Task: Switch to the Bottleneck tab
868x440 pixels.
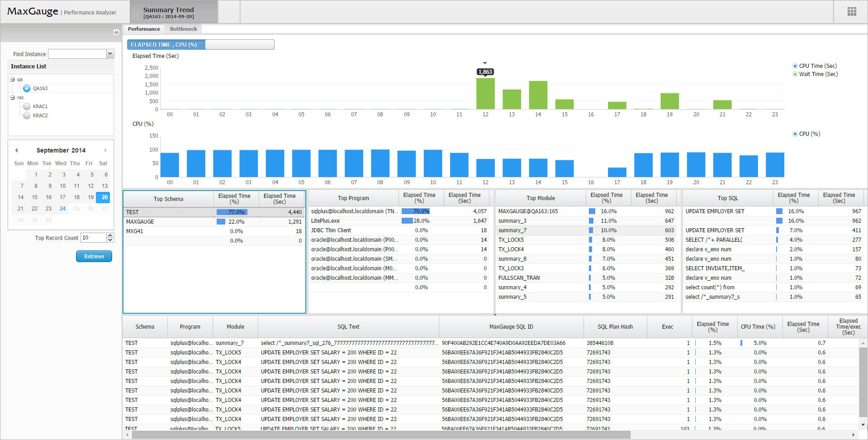Action: 183,29
